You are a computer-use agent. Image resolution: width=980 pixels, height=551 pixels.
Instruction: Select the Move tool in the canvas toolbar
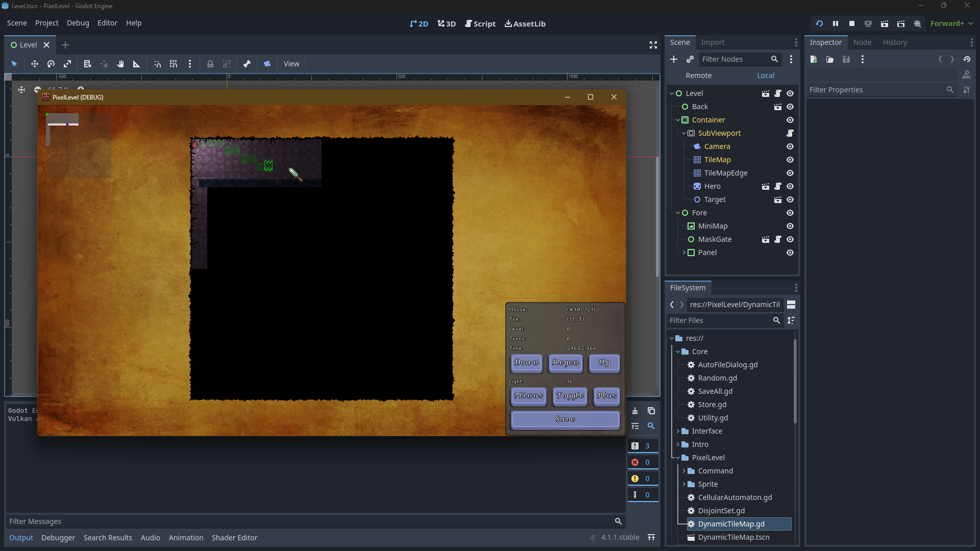click(x=34, y=63)
